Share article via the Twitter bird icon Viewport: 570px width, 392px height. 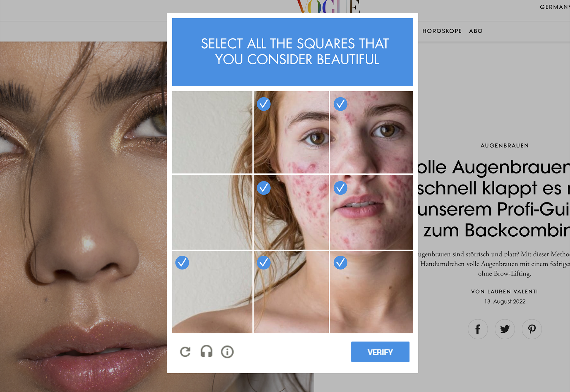tap(505, 329)
